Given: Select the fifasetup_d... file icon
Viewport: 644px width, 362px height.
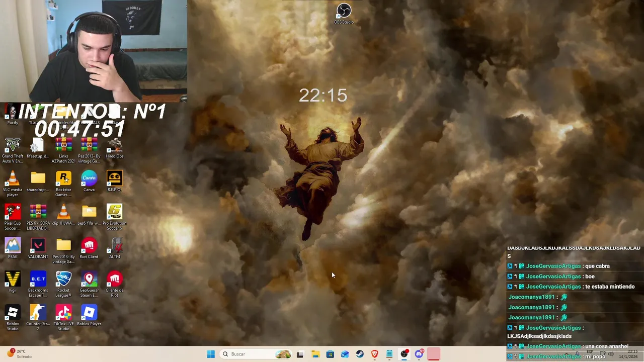Looking at the screenshot, I should (x=38, y=148).
